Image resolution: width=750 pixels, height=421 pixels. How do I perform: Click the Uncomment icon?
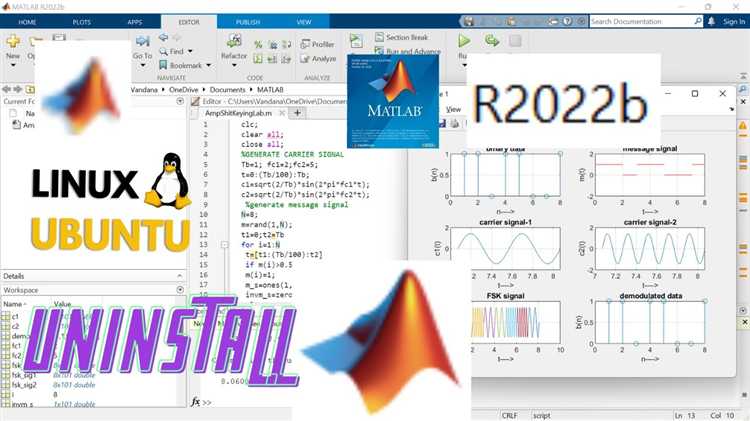[273, 45]
